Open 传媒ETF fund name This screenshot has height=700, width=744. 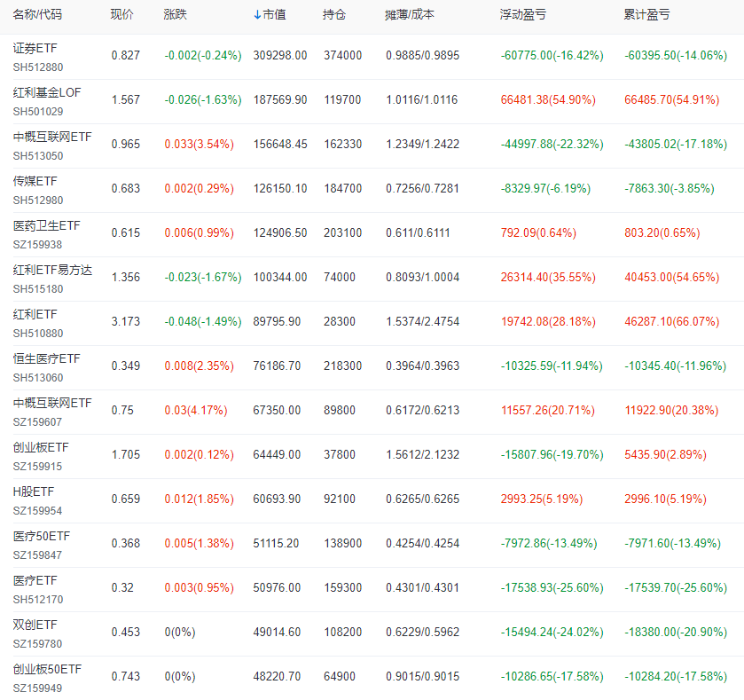35,181
